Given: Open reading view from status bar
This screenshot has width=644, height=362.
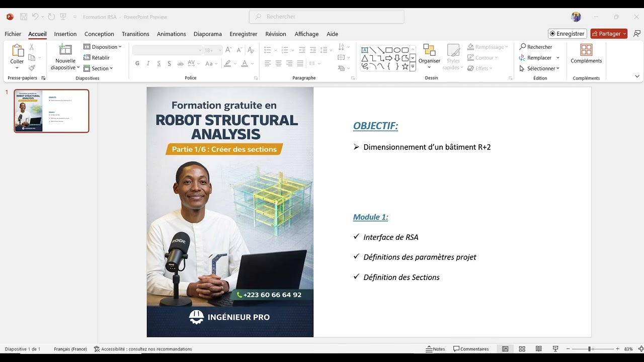Looking at the screenshot, I should 538,349.
